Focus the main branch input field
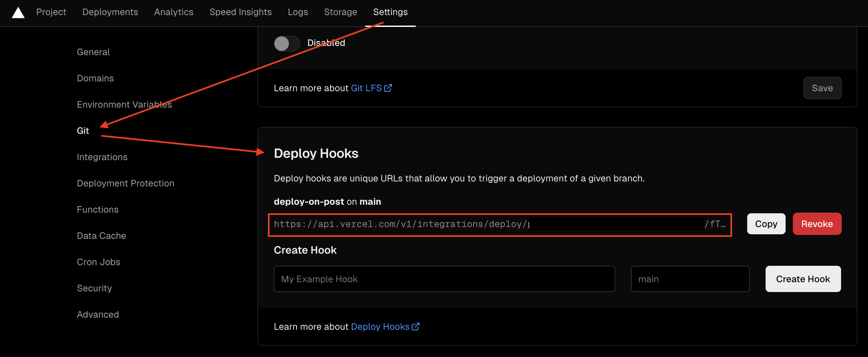The image size is (868, 357). click(x=690, y=279)
